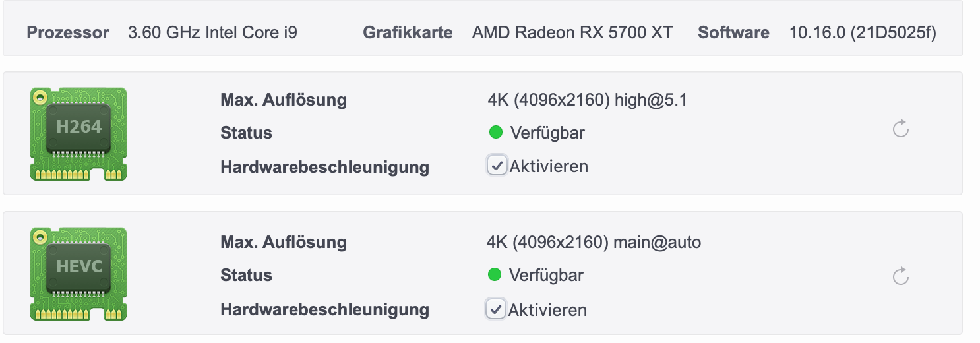Toggle HEVC hardware acceleration checkbox
980x343 pixels.
495,309
